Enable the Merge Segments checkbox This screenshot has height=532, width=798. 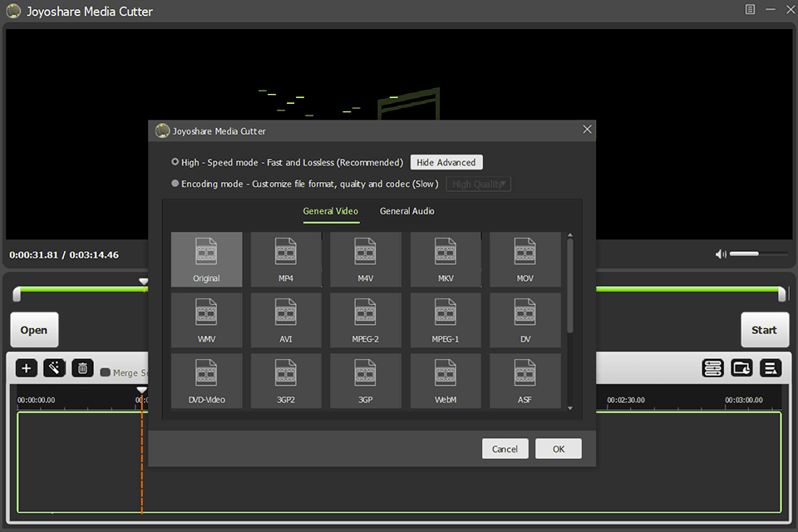click(106, 372)
